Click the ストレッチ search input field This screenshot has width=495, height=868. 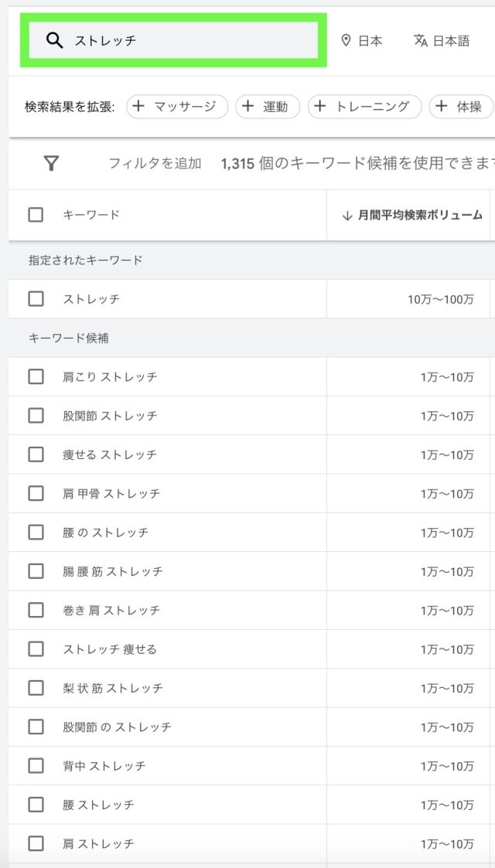click(x=193, y=41)
